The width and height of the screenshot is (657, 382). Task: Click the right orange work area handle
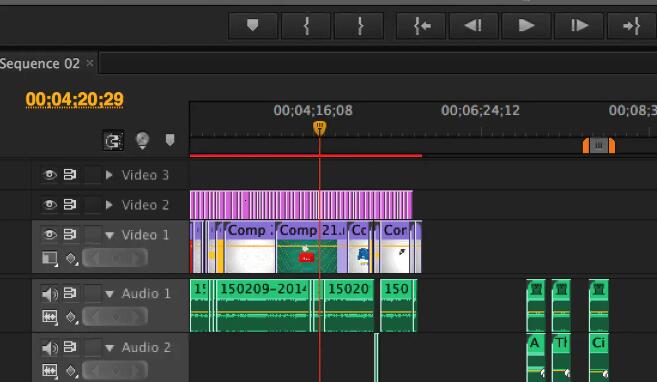pos(612,146)
